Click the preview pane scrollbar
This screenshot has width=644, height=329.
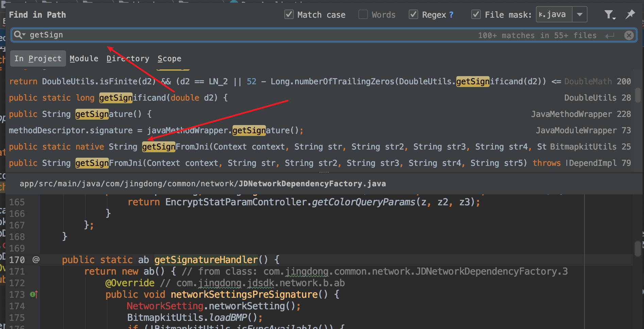(638, 249)
